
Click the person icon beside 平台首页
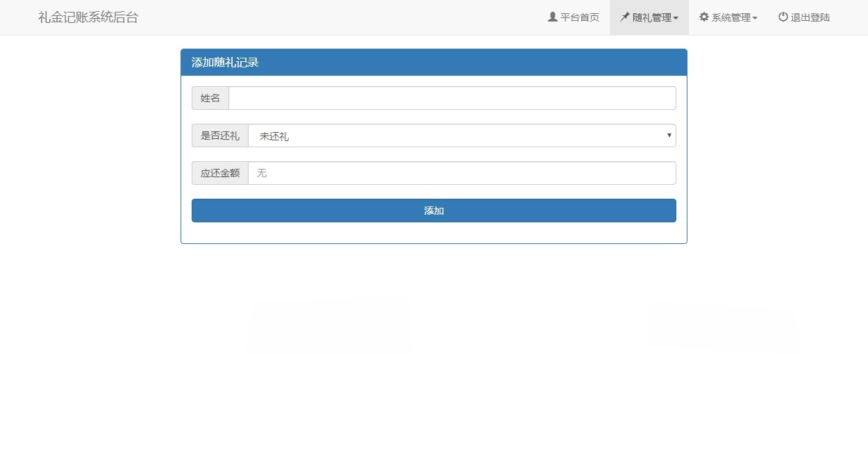(552, 17)
